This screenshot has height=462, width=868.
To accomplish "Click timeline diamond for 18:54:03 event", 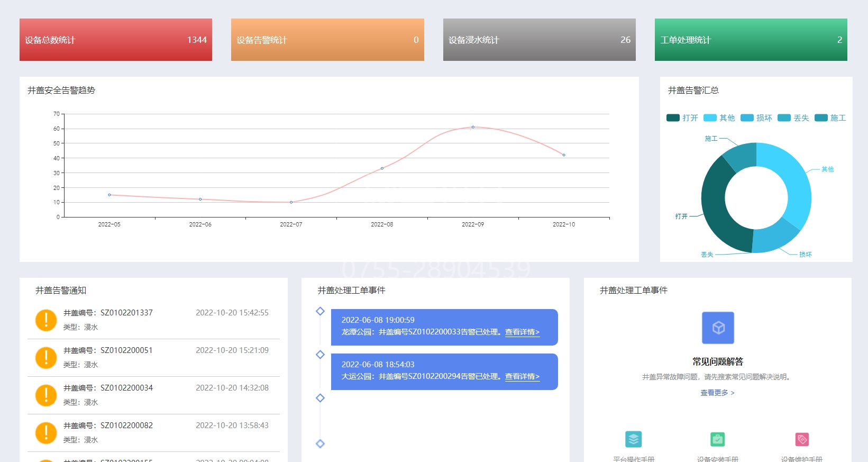I will pos(320,355).
